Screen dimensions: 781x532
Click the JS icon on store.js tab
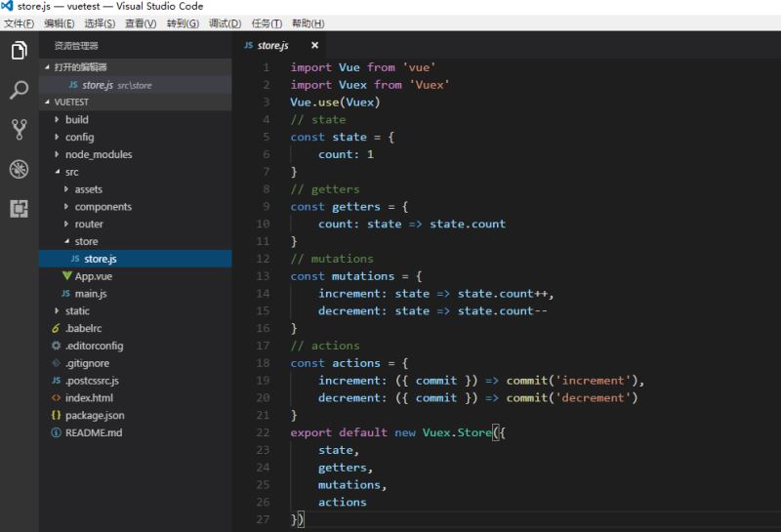[x=249, y=45]
